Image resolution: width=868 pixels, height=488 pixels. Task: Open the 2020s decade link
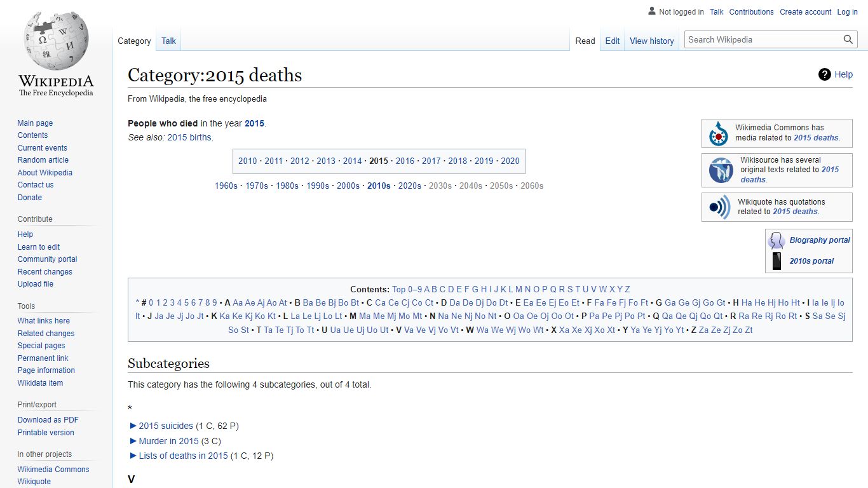coord(410,186)
